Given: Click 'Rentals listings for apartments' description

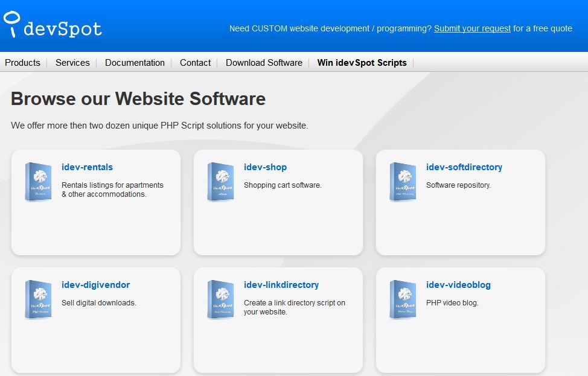Looking at the screenshot, I should pos(112,190).
